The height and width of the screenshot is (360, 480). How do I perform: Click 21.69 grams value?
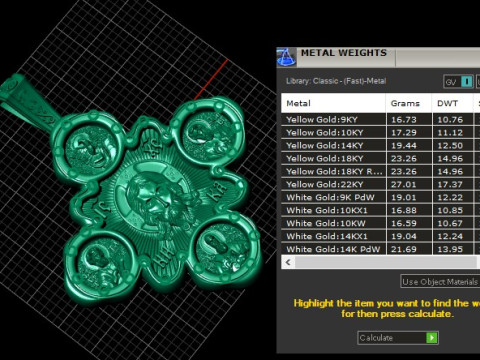(403, 249)
